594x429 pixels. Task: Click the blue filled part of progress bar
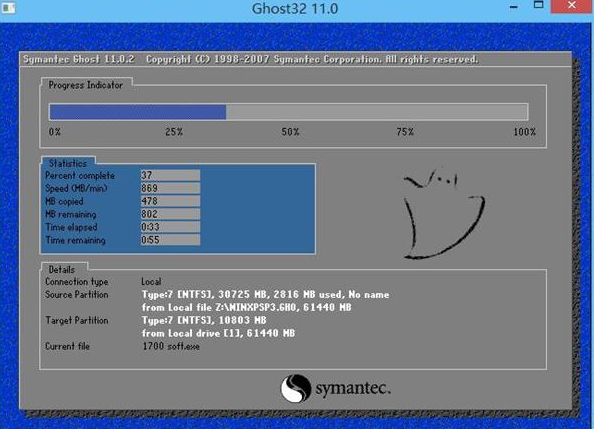138,112
